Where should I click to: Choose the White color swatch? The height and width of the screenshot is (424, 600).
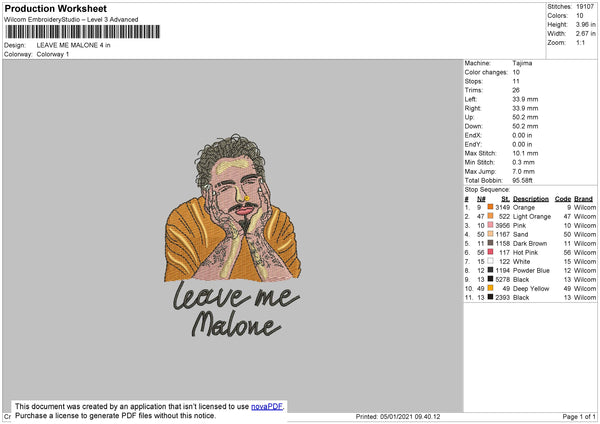490,261
